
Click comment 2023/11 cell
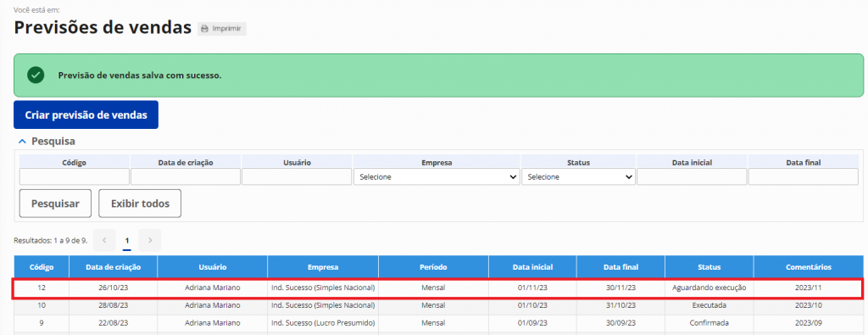pyautogui.click(x=809, y=288)
